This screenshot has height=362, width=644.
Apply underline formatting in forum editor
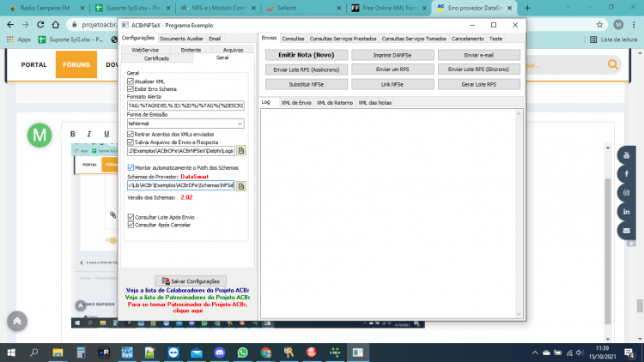point(106,134)
